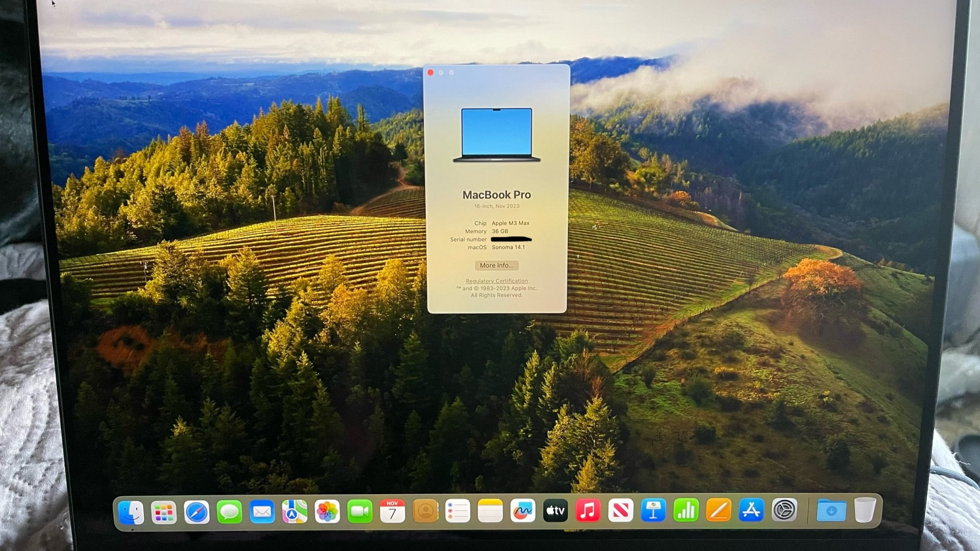Start the FaceTime app
980x551 pixels.
click(360, 512)
